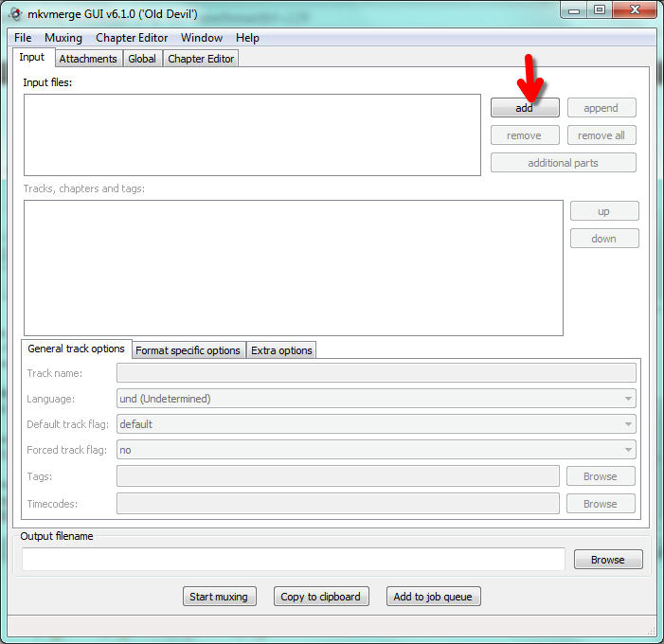Click into the Tags file field
Image resolution: width=664 pixels, height=644 pixels.
coord(338,476)
